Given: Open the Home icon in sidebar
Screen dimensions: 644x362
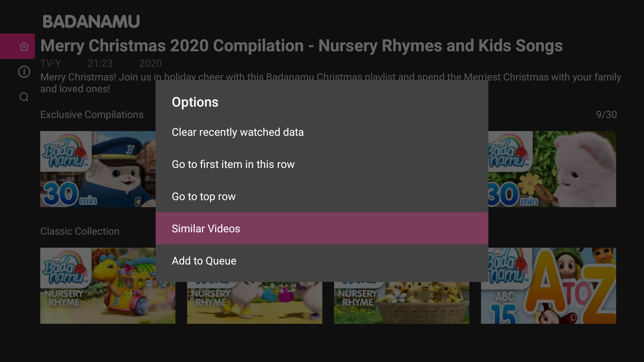Looking at the screenshot, I should [x=24, y=46].
